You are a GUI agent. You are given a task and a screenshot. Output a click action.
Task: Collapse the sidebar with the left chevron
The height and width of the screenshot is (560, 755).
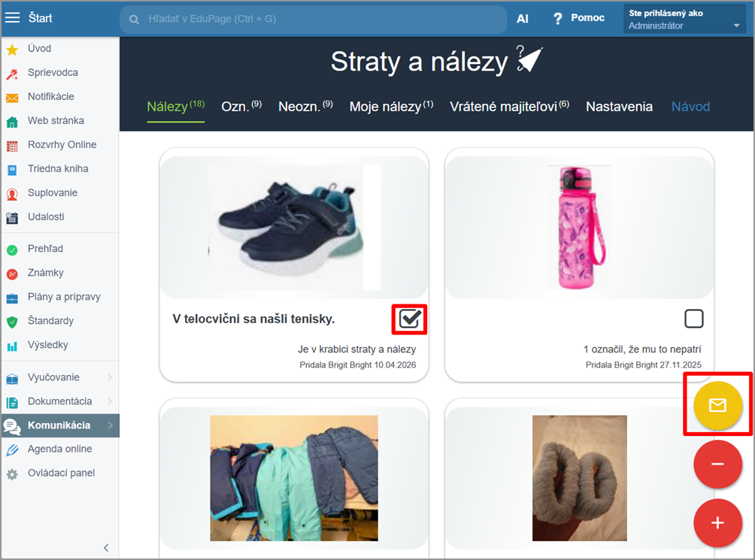[106, 547]
